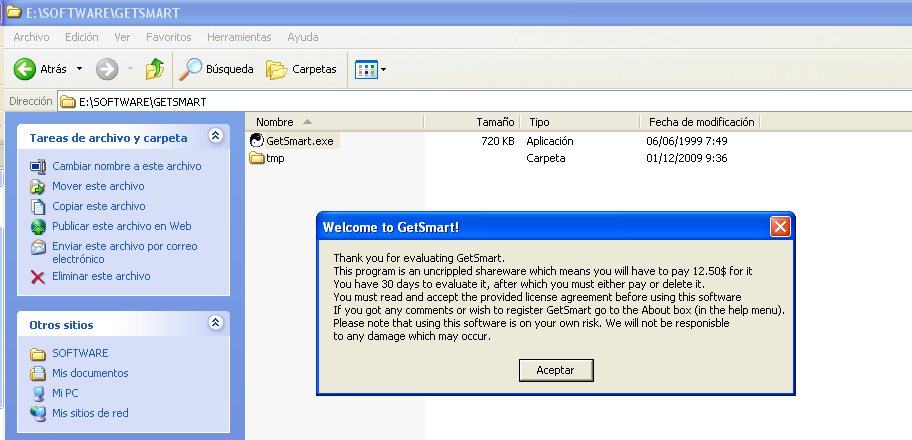Open the Ver menu
This screenshot has width=912, height=440.
122,37
